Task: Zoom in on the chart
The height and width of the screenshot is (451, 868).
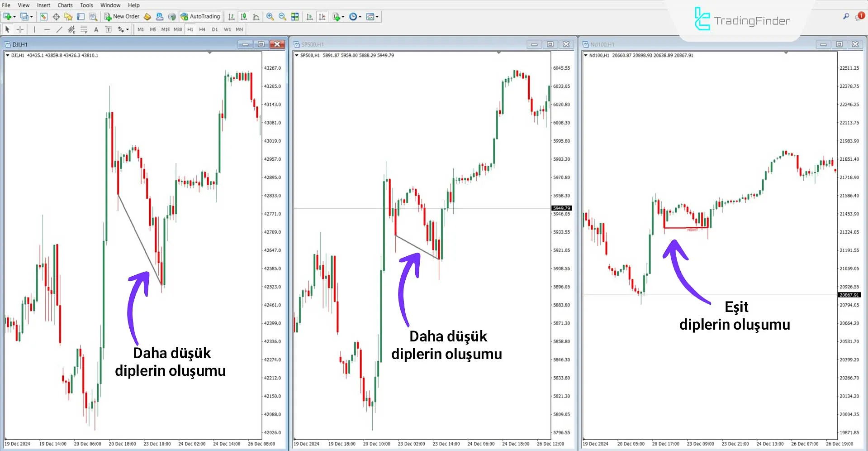Action: (x=270, y=16)
